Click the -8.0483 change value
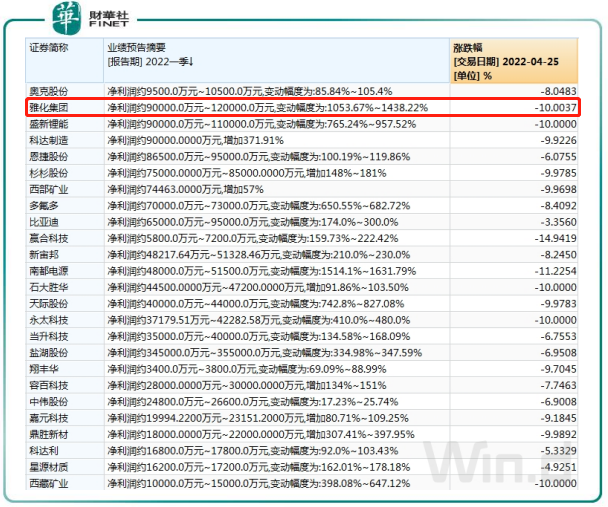 click(558, 91)
